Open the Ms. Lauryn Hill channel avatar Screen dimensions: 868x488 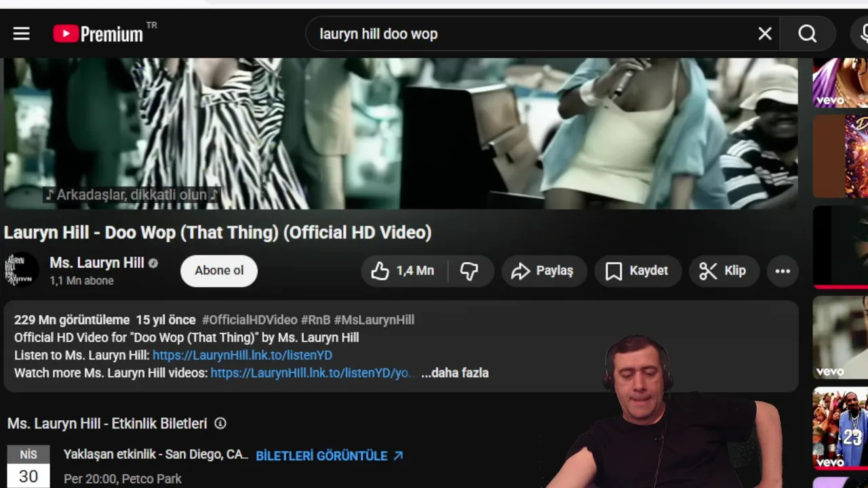(x=22, y=270)
